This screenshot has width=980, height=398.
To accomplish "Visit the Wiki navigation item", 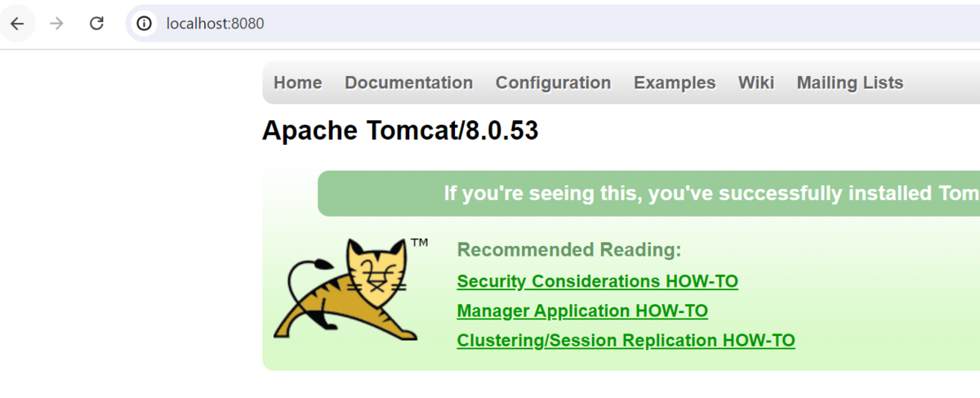I will [x=756, y=83].
